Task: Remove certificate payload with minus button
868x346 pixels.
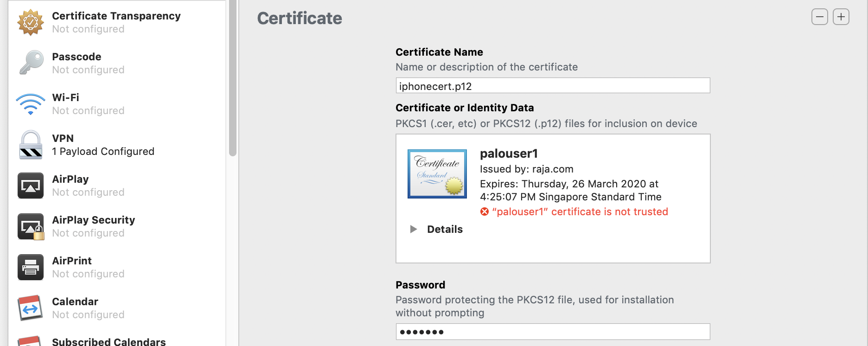Action: click(x=819, y=17)
